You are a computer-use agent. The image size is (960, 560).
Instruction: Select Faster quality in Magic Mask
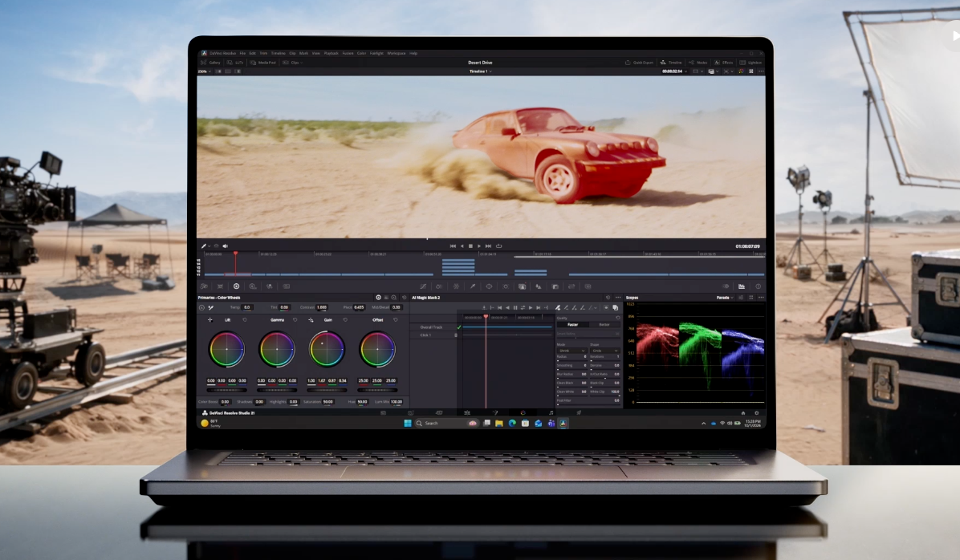572,325
